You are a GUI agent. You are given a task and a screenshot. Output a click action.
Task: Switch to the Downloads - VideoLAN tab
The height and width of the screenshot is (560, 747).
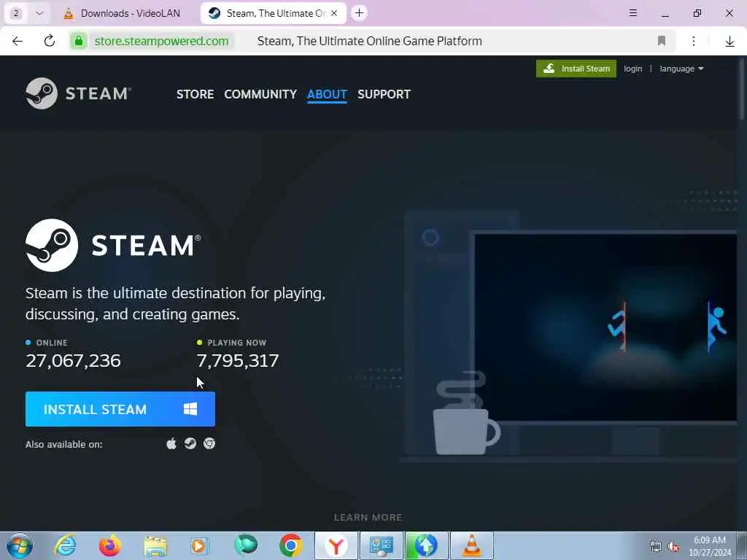(123, 13)
